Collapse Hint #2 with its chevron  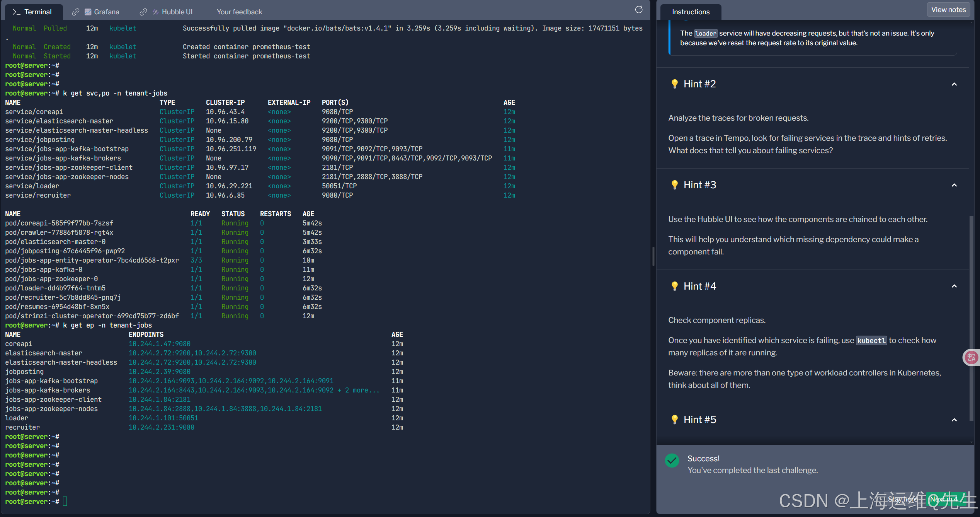click(954, 84)
